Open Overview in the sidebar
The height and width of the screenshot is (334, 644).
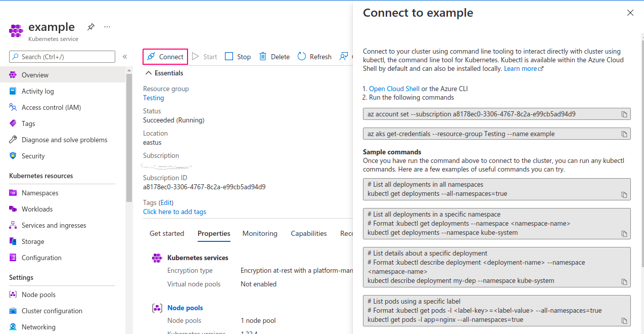point(63,75)
